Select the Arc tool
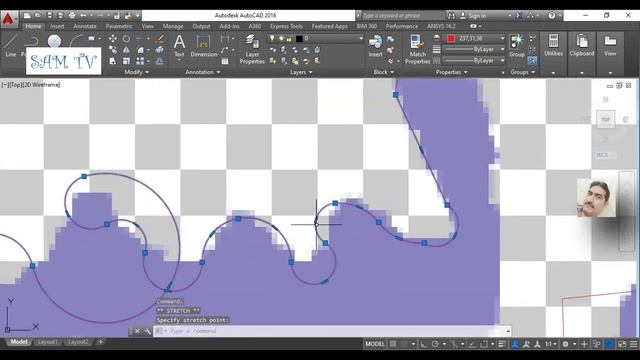Image resolution: width=640 pixels, height=360 pixels. [76, 41]
